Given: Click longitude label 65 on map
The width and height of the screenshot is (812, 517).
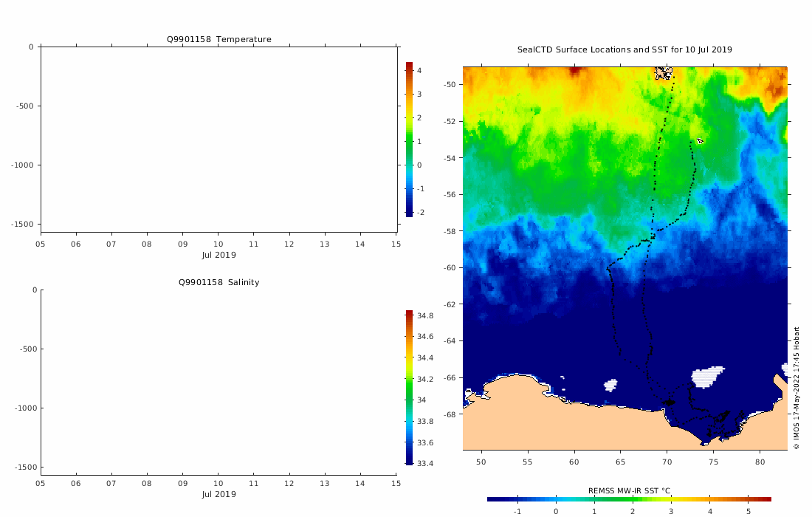Looking at the screenshot, I should click(620, 462).
